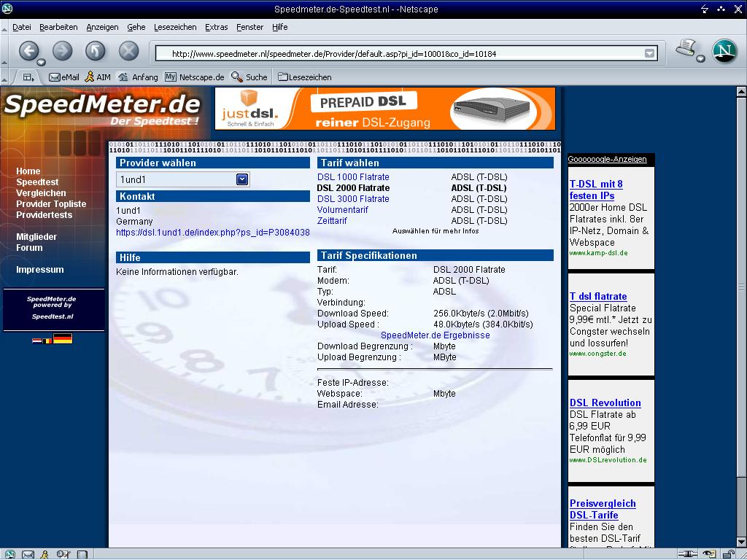Image resolution: width=747 pixels, height=560 pixels.
Task: Click the Forward arrow navigation button
Action: pos(63,51)
